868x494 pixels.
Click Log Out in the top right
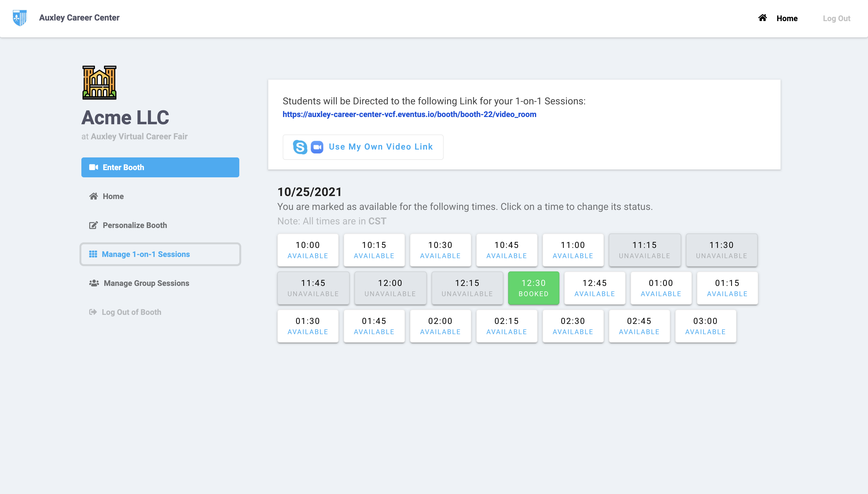click(x=836, y=18)
